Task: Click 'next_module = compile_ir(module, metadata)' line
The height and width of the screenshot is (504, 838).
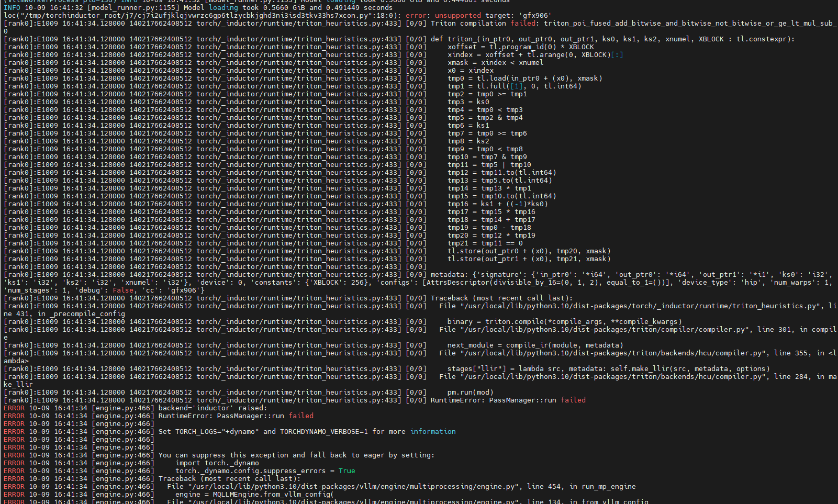Action: [535, 345]
